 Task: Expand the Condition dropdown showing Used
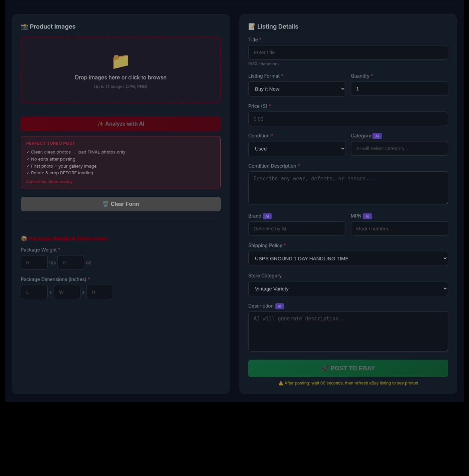[x=297, y=149]
